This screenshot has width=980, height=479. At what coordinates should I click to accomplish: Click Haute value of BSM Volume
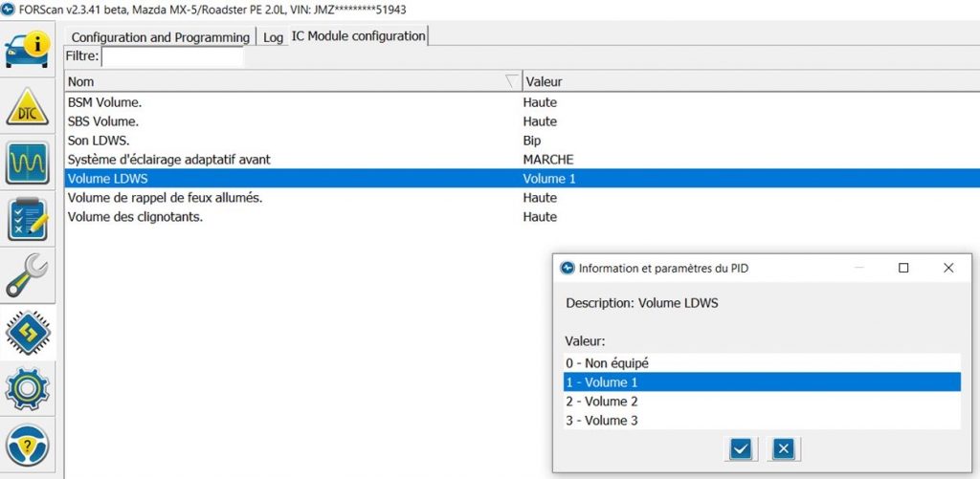point(540,102)
